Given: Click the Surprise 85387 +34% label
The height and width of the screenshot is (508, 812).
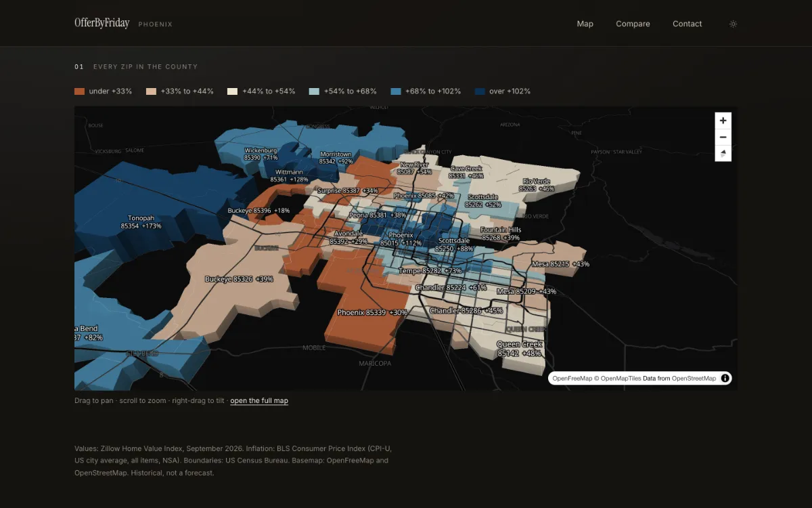Looking at the screenshot, I should (x=348, y=191).
